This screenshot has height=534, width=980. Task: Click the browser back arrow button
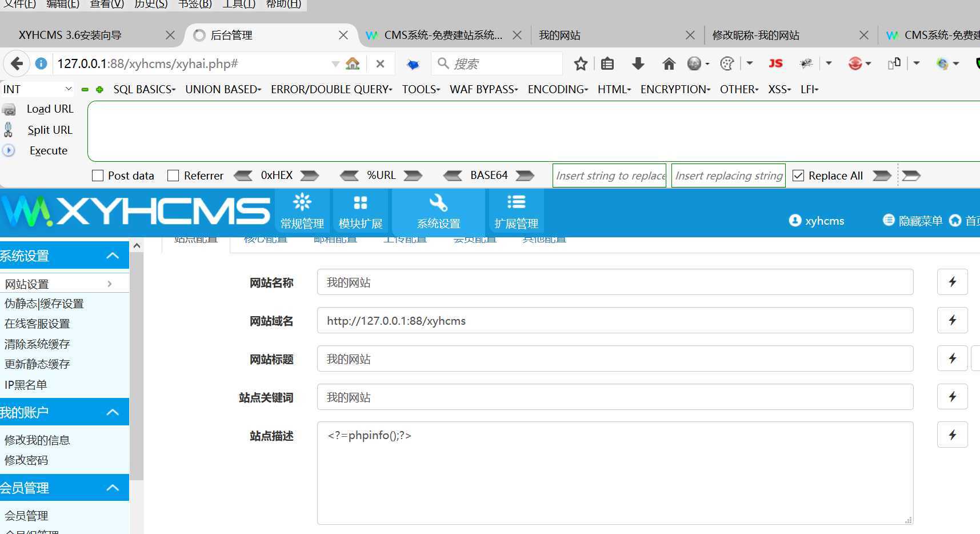pyautogui.click(x=17, y=63)
